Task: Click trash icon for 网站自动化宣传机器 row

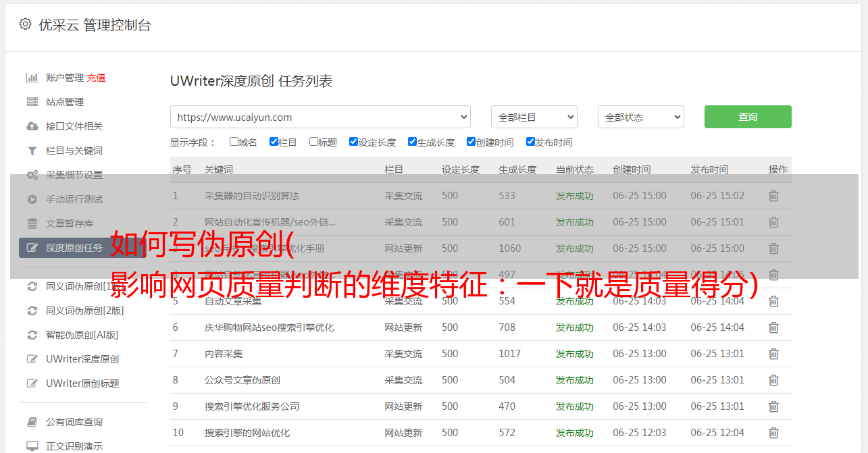Action: pos(773,222)
